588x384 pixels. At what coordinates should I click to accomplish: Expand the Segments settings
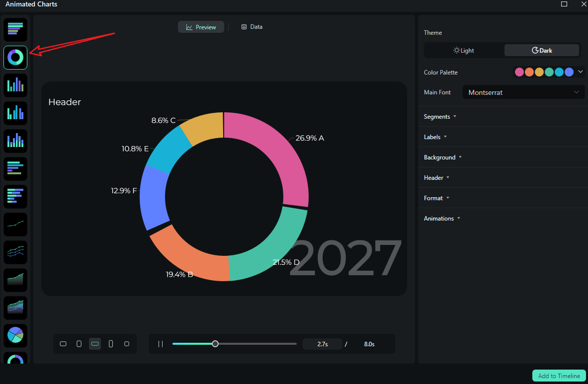pos(439,116)
